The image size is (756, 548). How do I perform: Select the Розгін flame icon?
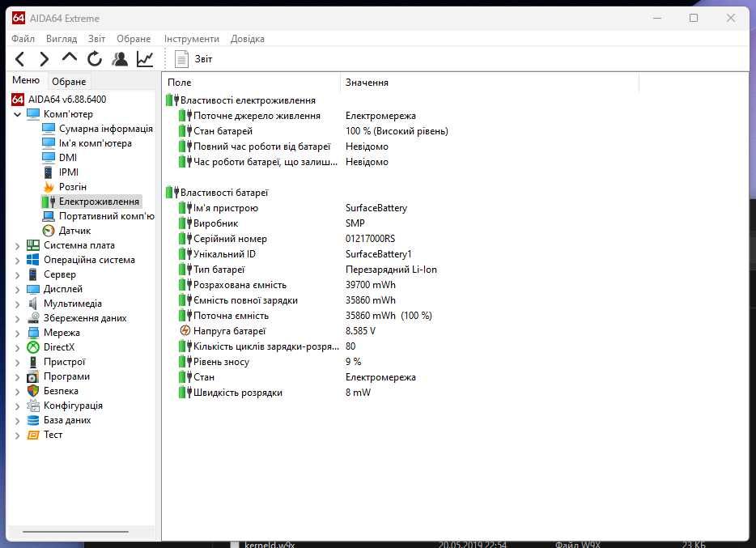[x=49, y=186]
